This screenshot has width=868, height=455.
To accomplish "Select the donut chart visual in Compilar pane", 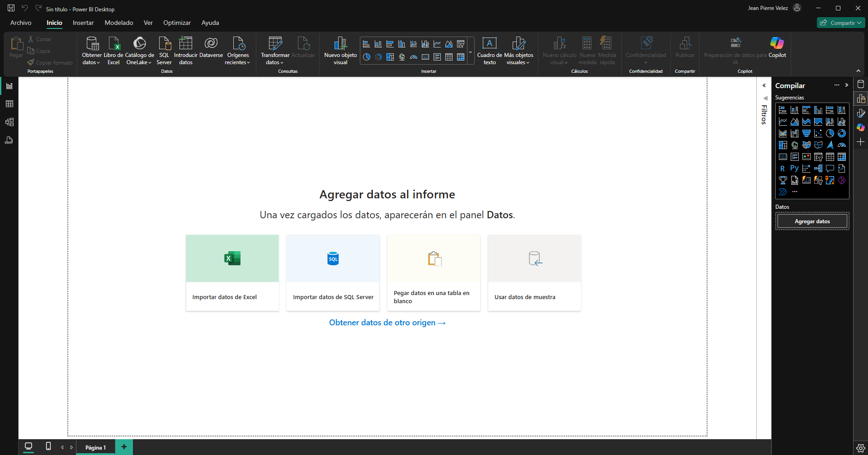I will (x=842, y=133).
